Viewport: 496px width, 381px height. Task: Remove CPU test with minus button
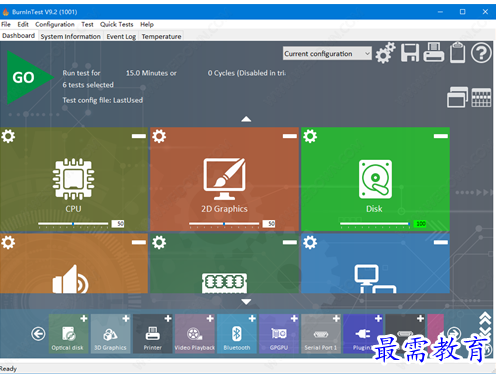(x=139, y=136)
